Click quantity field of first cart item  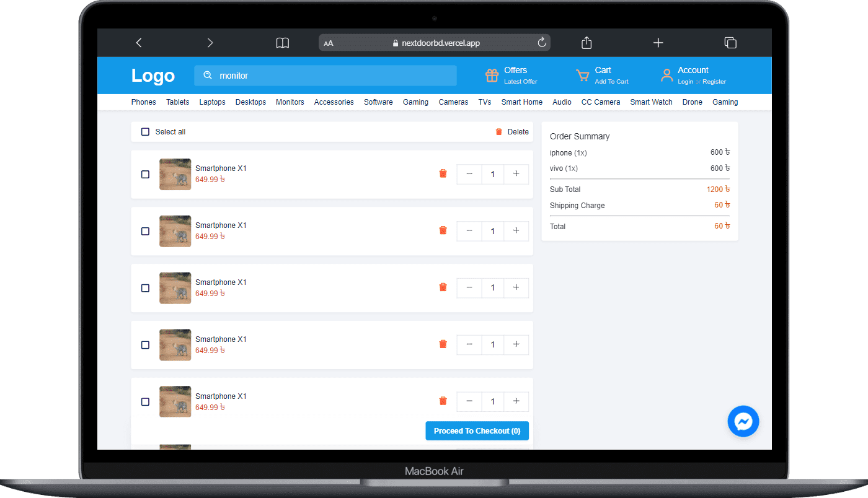click(x=493, y=174)
